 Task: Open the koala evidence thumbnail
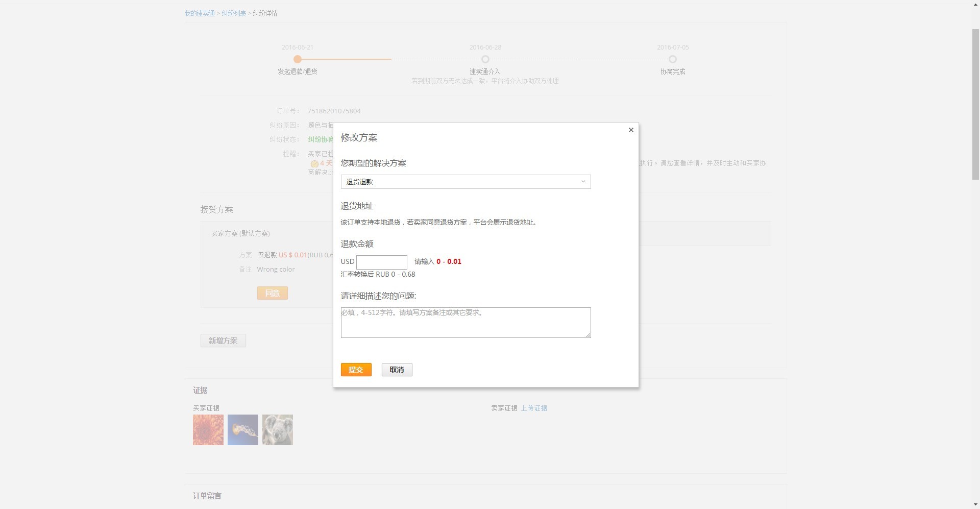(x=277, y=429)
